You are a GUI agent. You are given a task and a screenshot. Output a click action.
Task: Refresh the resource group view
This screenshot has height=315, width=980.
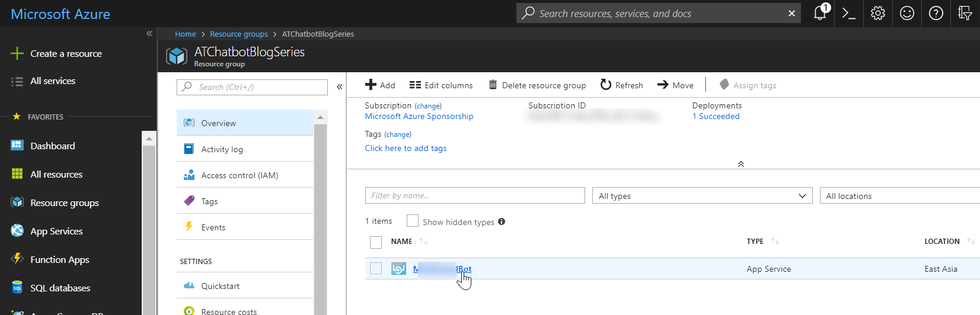tap(621, 85)
